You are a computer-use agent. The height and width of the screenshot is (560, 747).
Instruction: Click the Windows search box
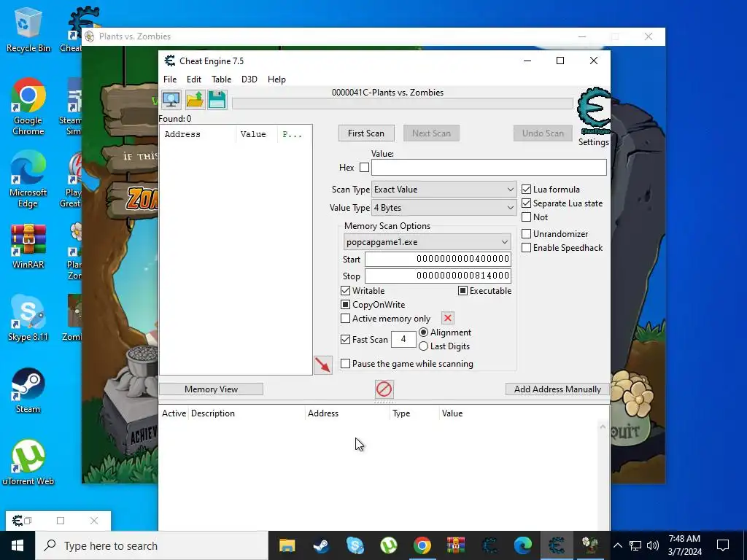coord(152,545)
